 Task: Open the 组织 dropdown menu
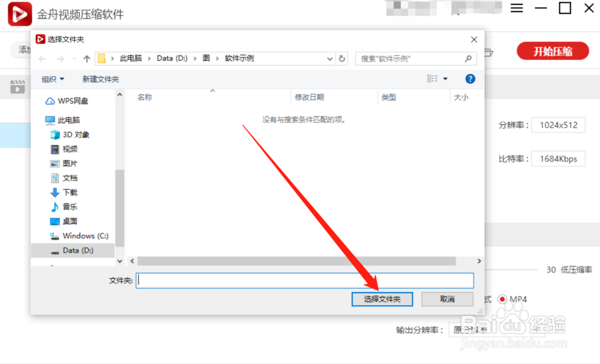53,79
